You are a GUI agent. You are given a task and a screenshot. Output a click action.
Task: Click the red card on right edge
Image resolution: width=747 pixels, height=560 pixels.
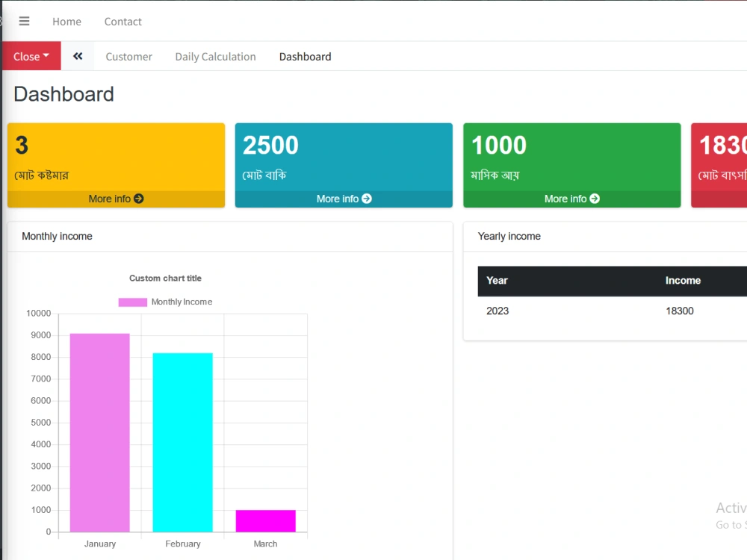(x=719, y=165)
